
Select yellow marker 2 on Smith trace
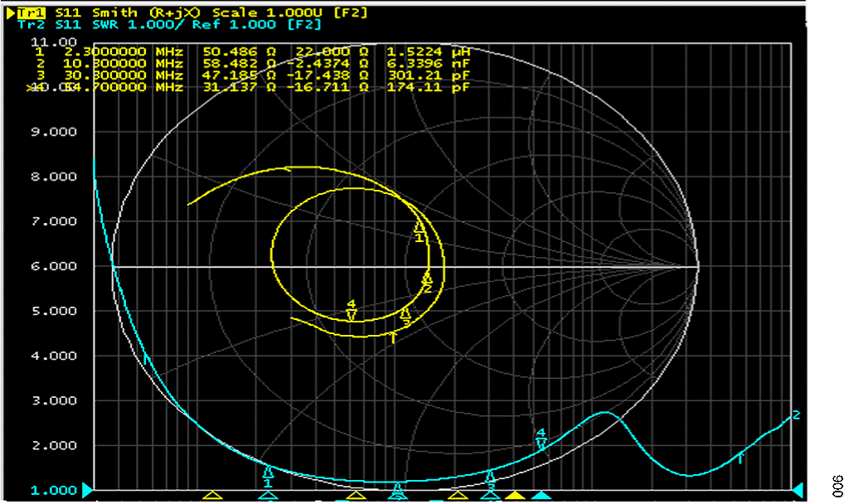(x=427, y=283)
